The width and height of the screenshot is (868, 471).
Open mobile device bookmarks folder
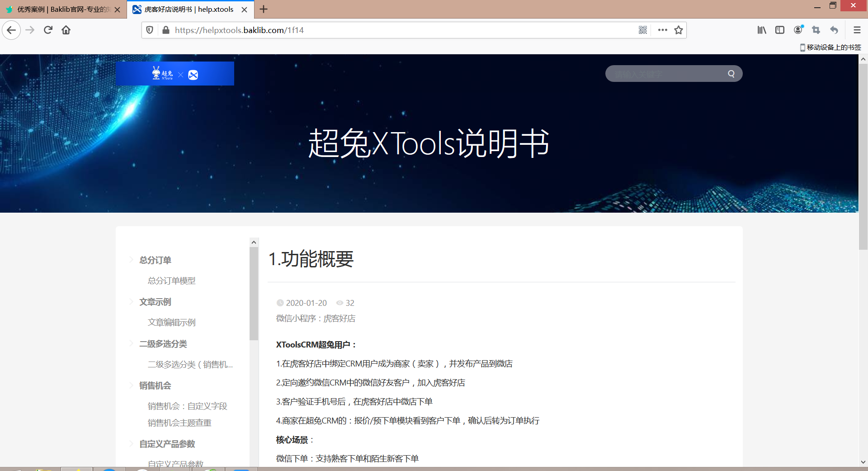click(830, 48)
